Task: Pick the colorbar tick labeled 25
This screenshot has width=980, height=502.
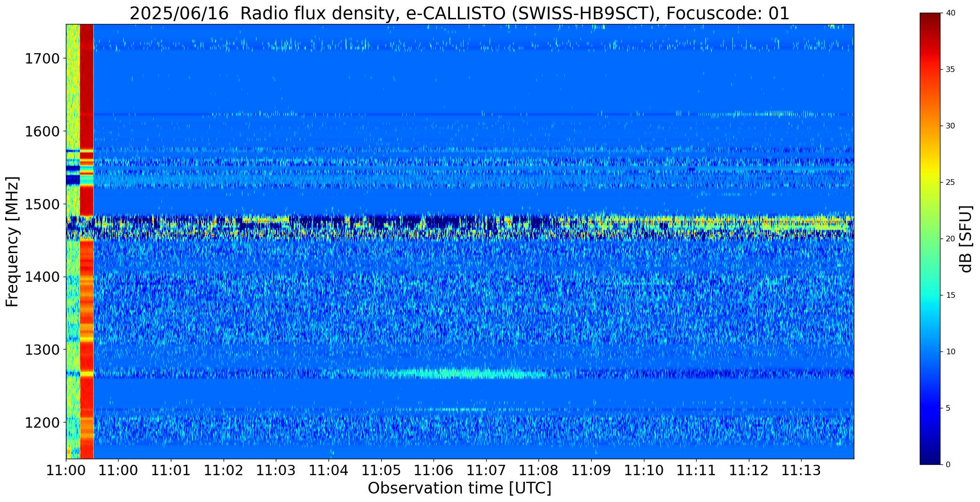Action: tap(950, 183)
